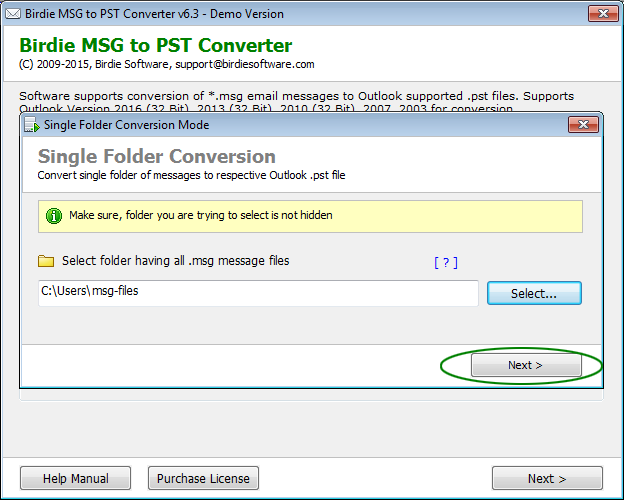Screen dimensions: 624x500
Task: Click the envelope icon in main title bar
Action: coord(13,14)
